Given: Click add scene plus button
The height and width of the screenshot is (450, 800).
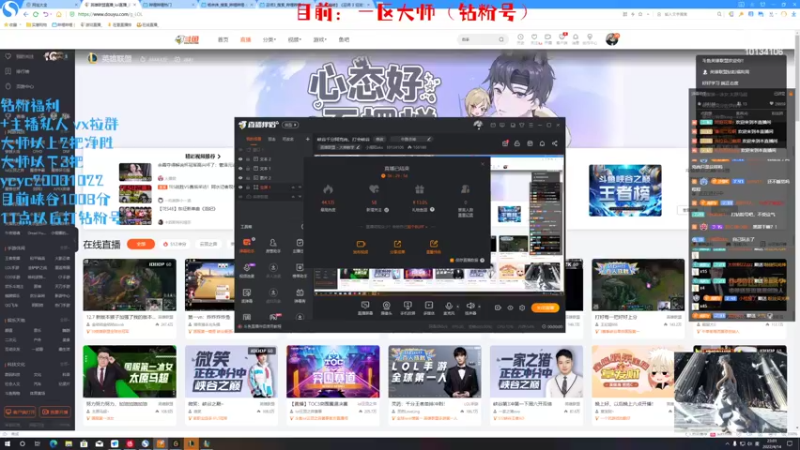Looking at the screenshot, I should (308, 139).
